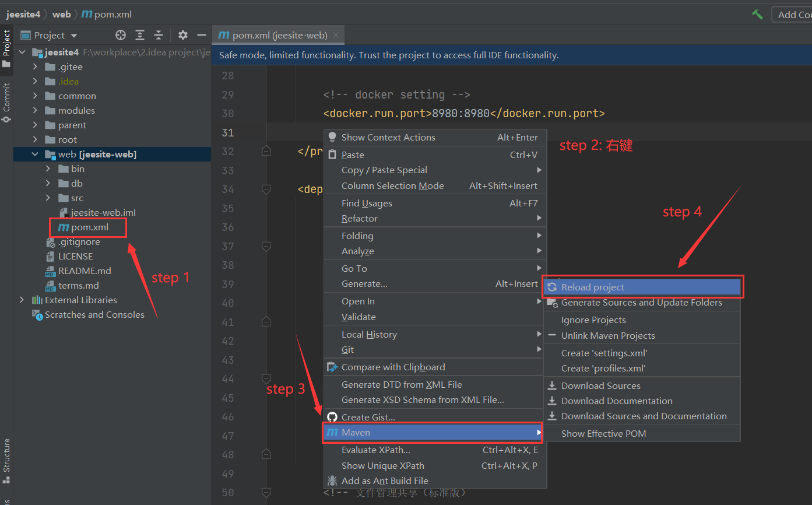812x505 pixels.
Task: Expand the common folder
Action: 35,96
